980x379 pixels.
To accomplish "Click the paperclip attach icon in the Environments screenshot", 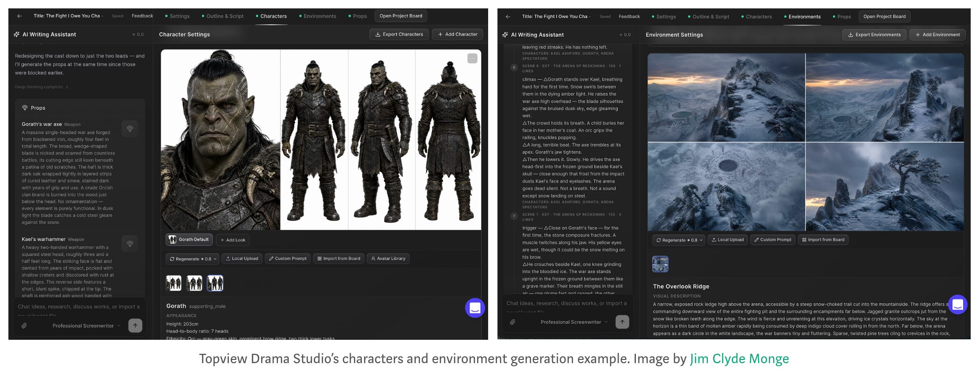I will [x=512, y=322].
